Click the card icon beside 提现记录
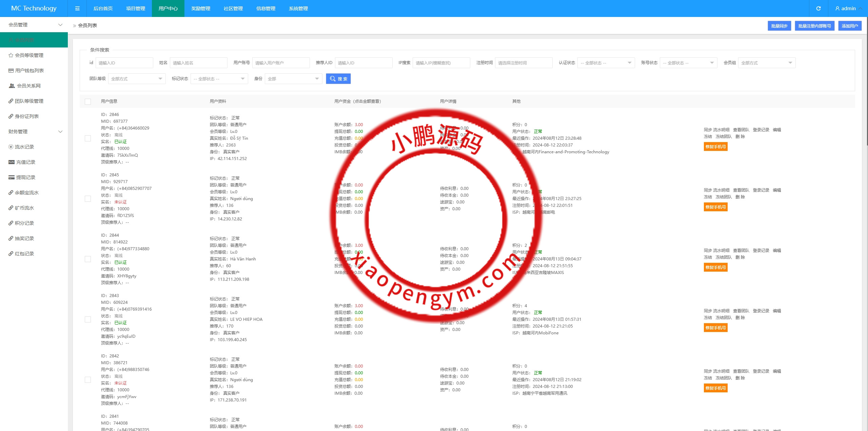Screen dimensions: 868x431 [x=11, y=177]
